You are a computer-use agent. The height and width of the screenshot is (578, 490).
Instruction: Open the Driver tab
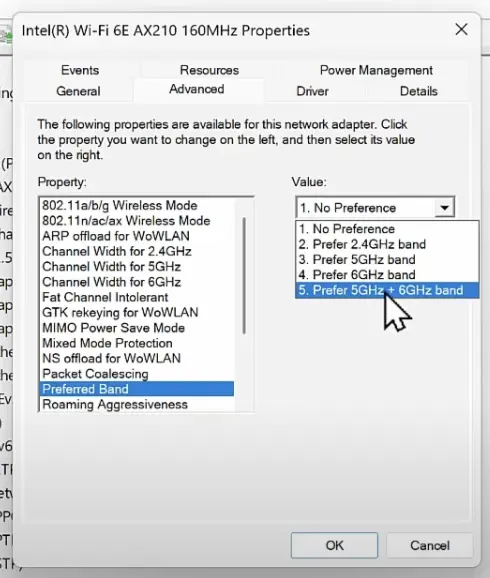(x=312, y=91)
